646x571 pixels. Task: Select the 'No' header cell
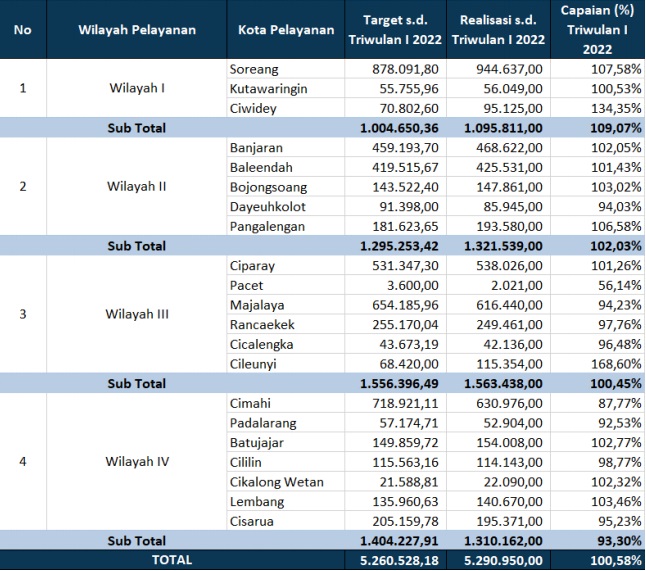[23, 30]
